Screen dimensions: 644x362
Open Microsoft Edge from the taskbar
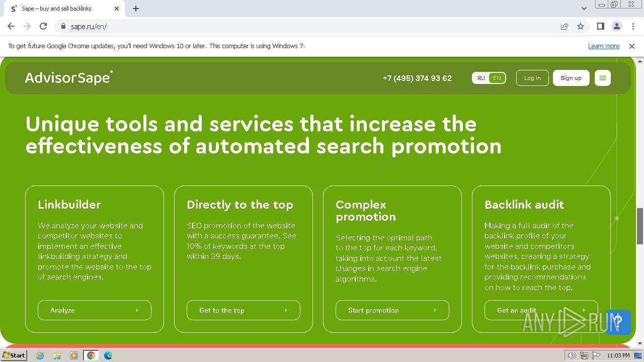click(x=108, y=355)
